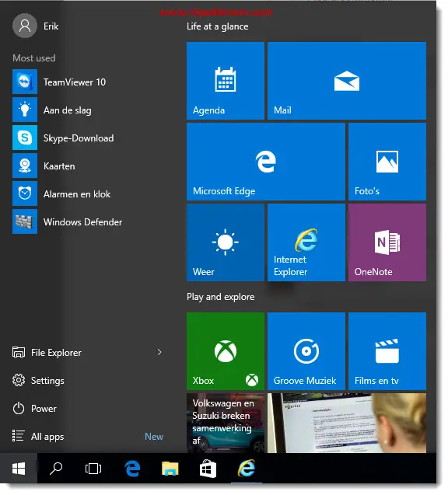
Task: Open the Groove Muziek tile
Action: coord(306,351)
